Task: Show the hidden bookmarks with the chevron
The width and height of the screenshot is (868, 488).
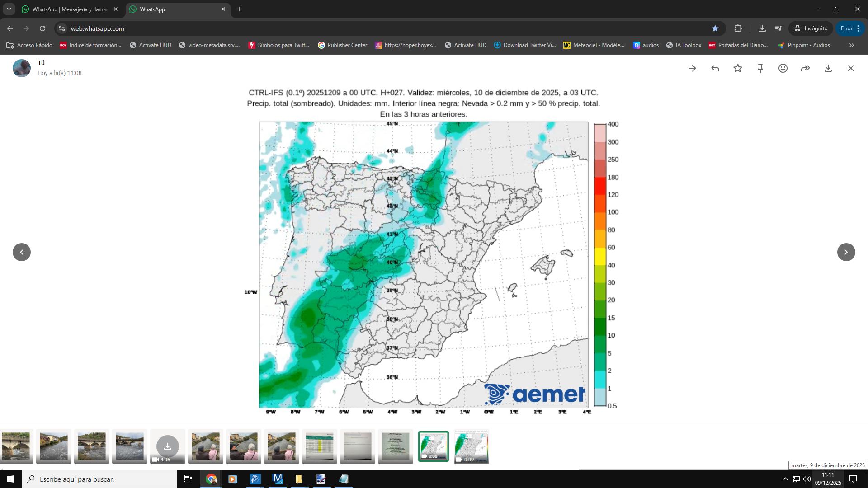Action: coord(851,45)
